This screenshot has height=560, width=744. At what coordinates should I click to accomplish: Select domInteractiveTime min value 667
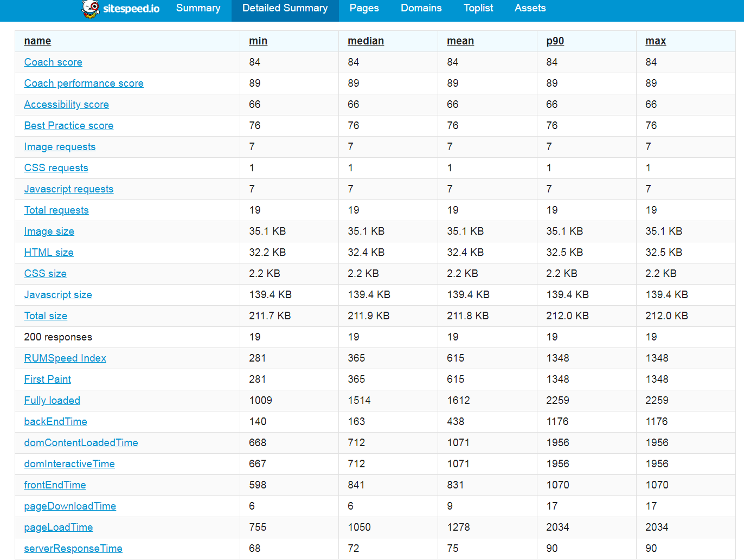click(258, 464)
